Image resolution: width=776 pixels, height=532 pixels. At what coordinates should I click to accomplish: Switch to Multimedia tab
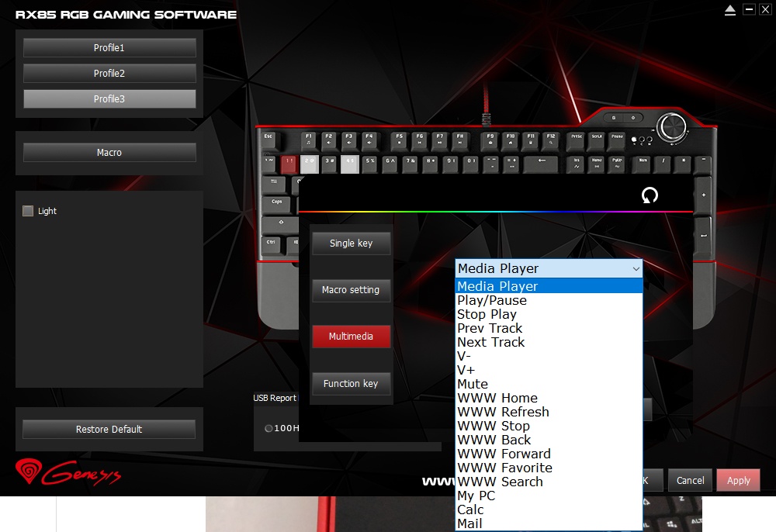coord(351,337)
